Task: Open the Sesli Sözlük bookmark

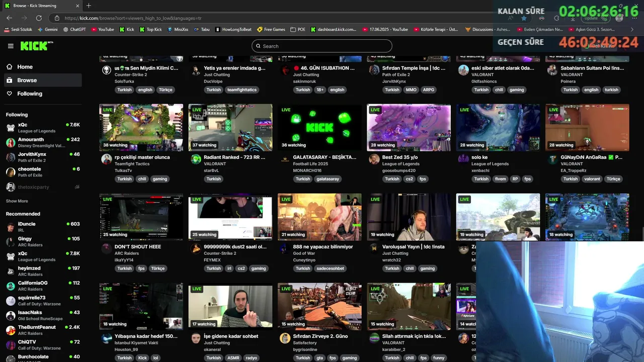Action: pyautogui.click(x=18, y=30)
